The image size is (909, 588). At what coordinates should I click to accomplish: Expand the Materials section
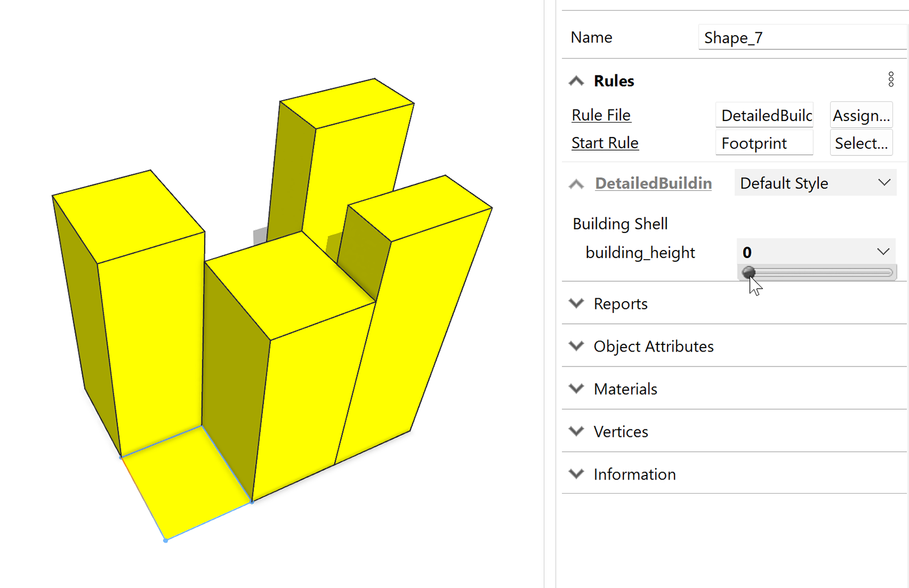[x=576, y=389]
